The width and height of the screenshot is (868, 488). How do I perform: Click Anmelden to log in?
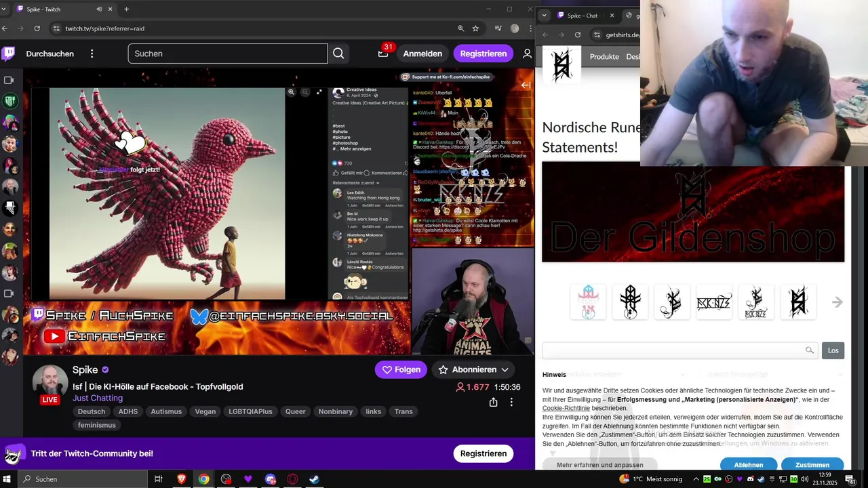coord(422,54)
